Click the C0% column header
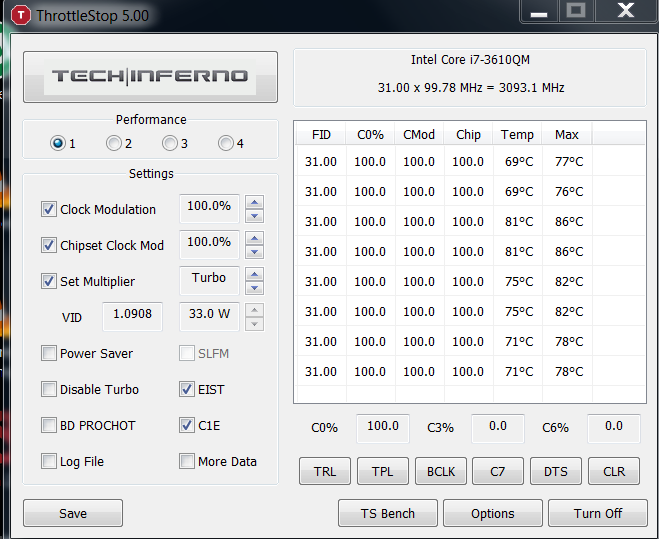The height and width of the screenshot is (539, 659). point(370,135)
